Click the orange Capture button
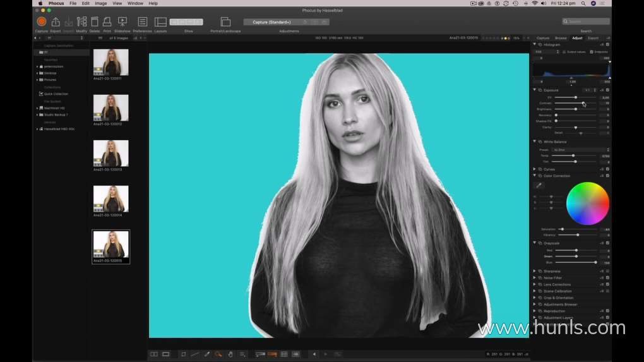This screenshot has width=644, height=362. pos(42,21)
